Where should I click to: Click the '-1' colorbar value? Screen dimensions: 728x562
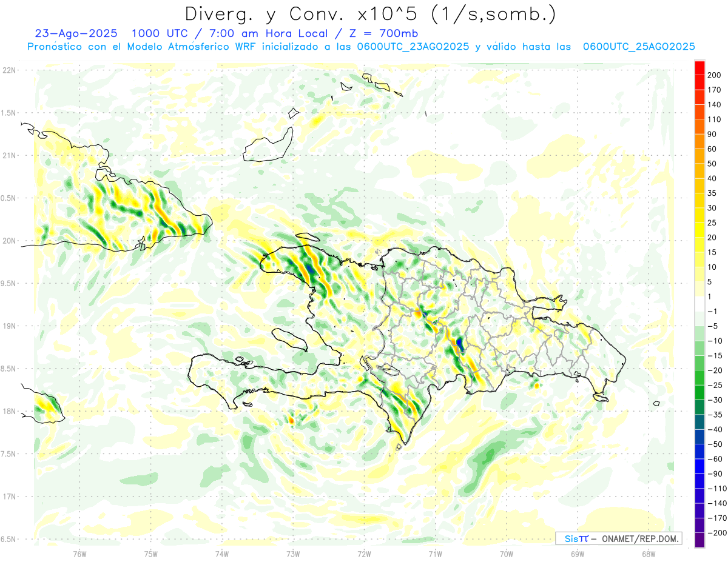pos(712,311)
